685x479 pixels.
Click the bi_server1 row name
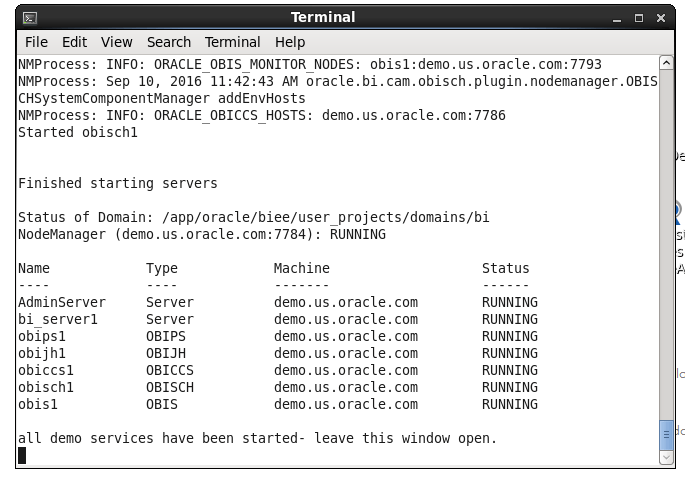tap(58, 319)
